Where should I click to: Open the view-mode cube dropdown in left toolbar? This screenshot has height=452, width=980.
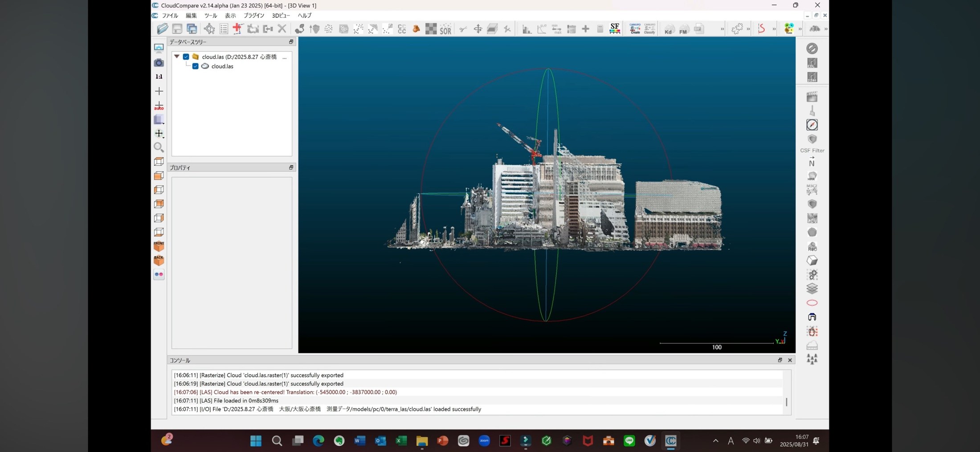point(159,120)
